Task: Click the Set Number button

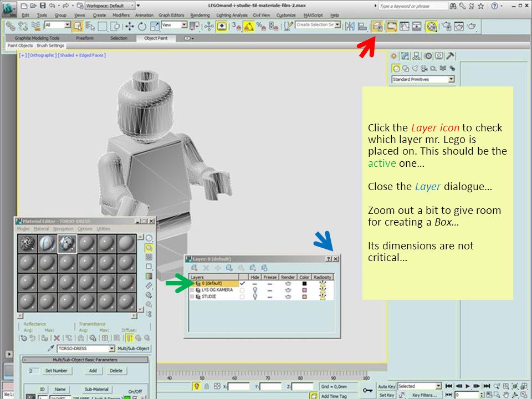Action: tap(57, 371)
